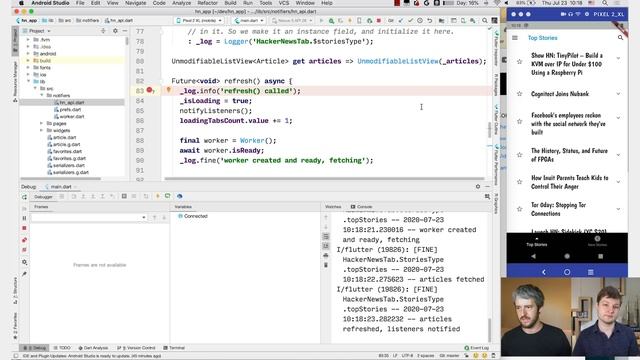Toggle scroll to end in Console

326,246
